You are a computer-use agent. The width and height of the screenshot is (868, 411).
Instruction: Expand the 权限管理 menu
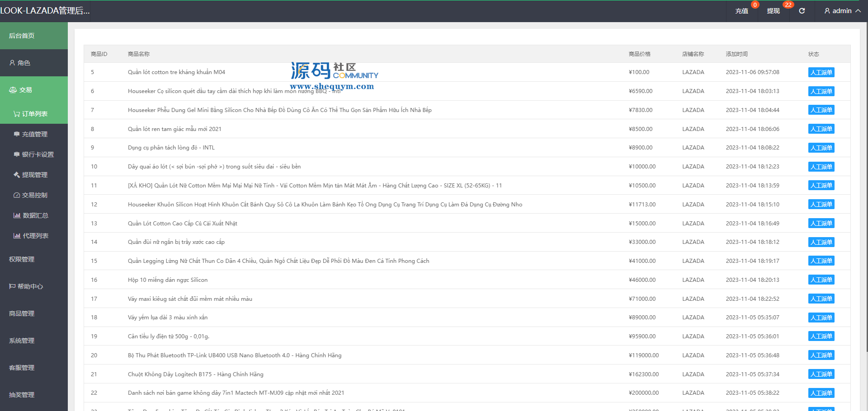click(34, 259)
